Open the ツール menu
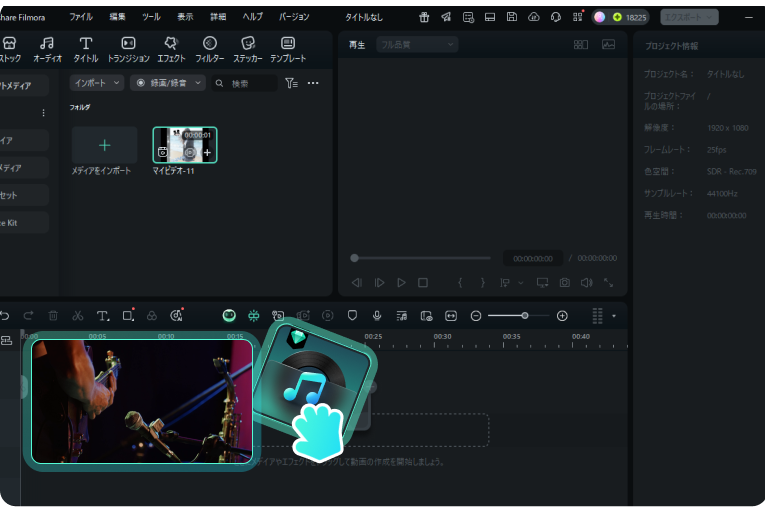The image size is (768, 507). 151,17
